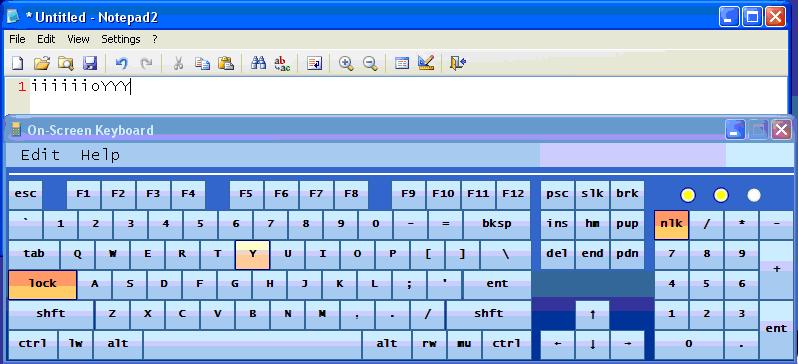The height and width of the screenshot is (364, 798).
Task: Toggle the right alt key
Action: (x=387, y=345)
